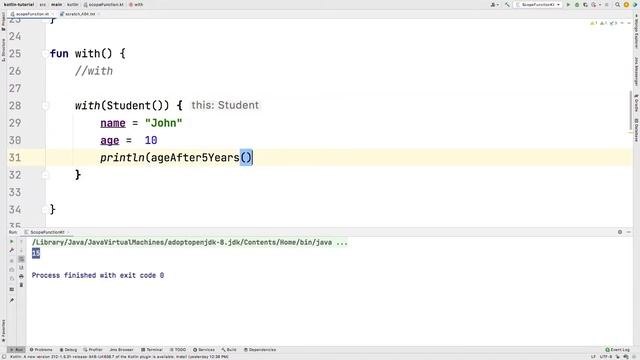
Task: Collapse the with(Student()) block on line 28
Action: 45,106
